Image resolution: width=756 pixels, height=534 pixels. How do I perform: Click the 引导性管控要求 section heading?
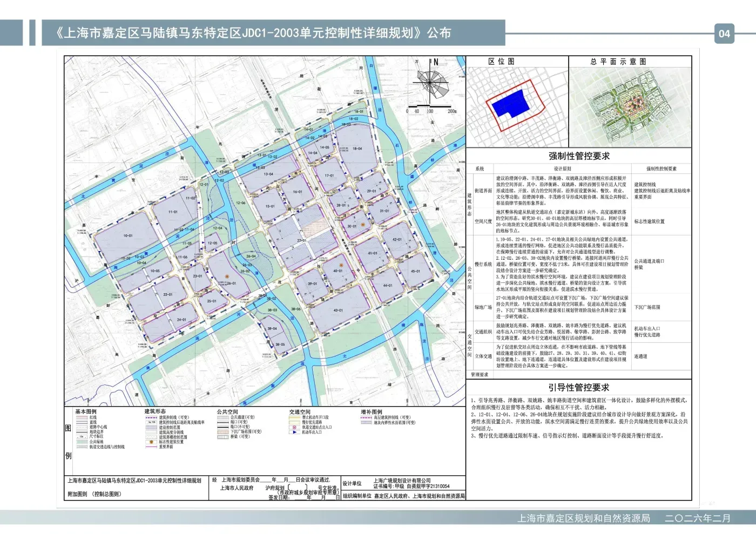(x=578, y=388)
